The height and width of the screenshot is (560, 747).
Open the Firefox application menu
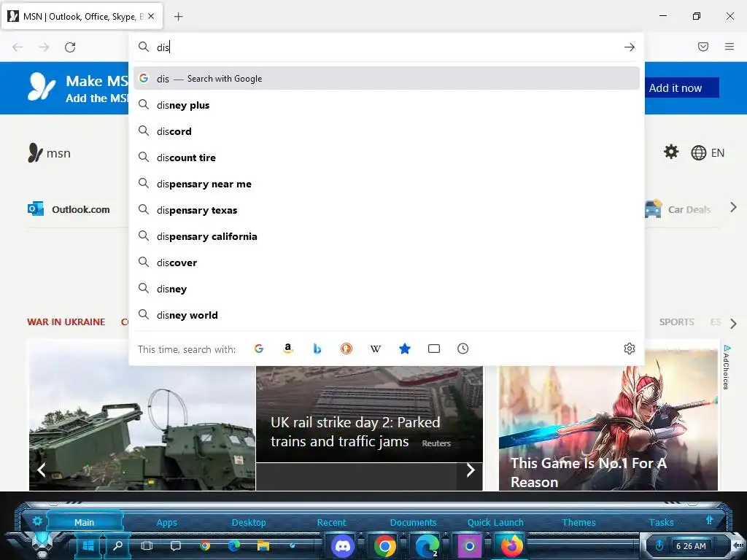click(x=729, y=47)
